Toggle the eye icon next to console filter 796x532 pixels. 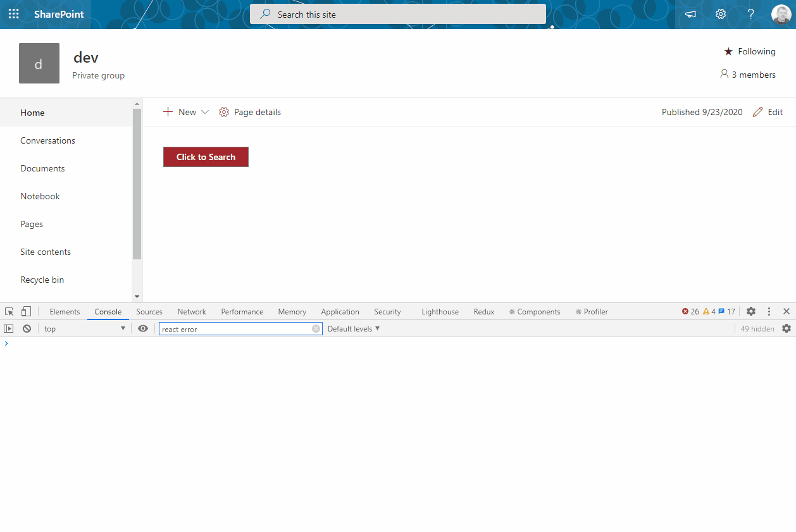point(143,328)
